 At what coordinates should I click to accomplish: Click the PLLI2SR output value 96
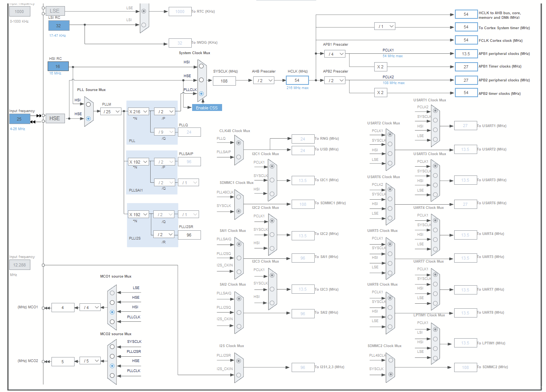point(189,235)
